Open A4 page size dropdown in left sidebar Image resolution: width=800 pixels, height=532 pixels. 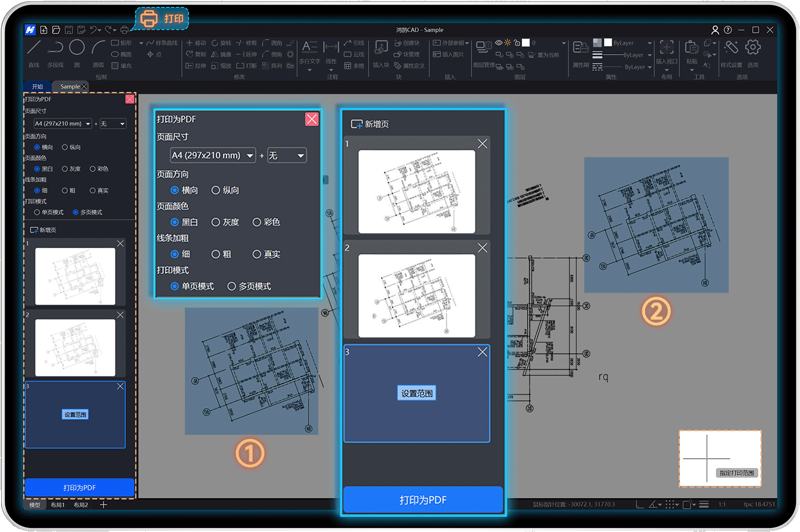pyautogui.click(x=62, y=124)
